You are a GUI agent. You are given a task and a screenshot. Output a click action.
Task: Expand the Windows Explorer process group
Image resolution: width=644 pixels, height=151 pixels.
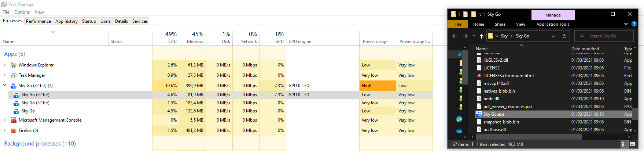(4, 65)
